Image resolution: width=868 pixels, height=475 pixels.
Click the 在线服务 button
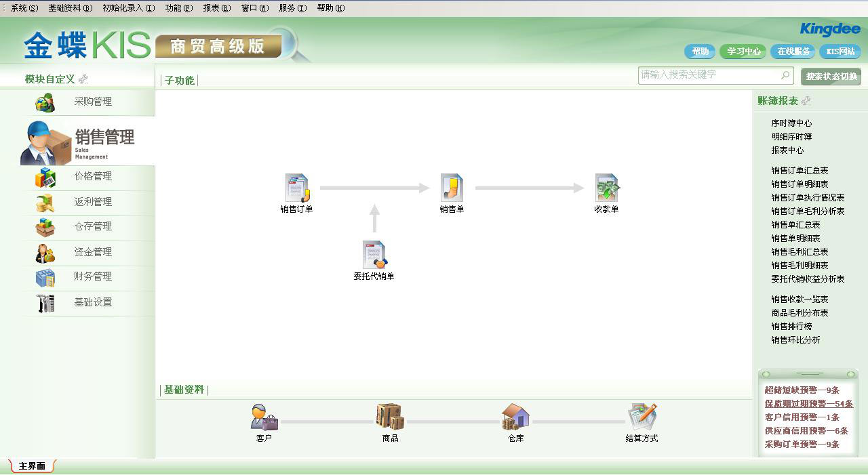pos(793,51)
